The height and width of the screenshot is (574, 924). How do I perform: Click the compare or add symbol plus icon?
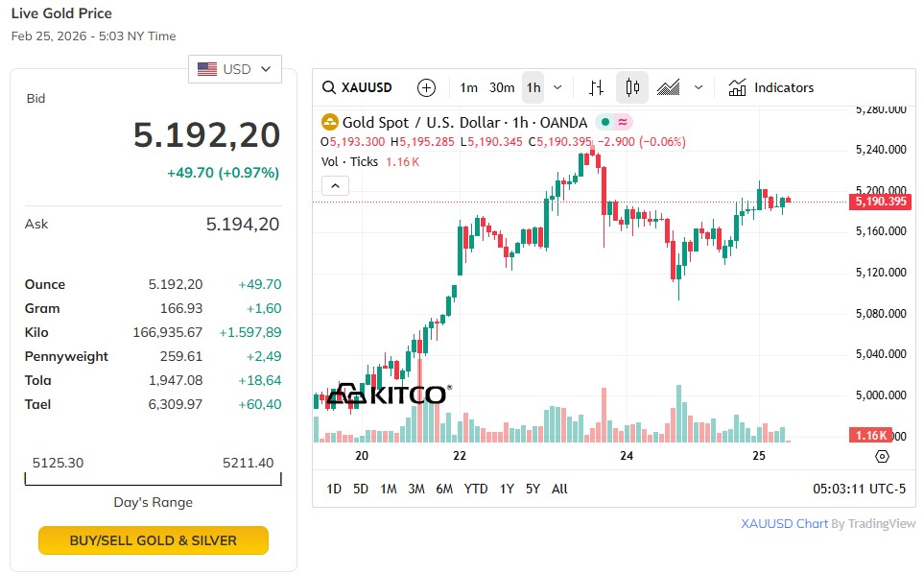(427, 87)
